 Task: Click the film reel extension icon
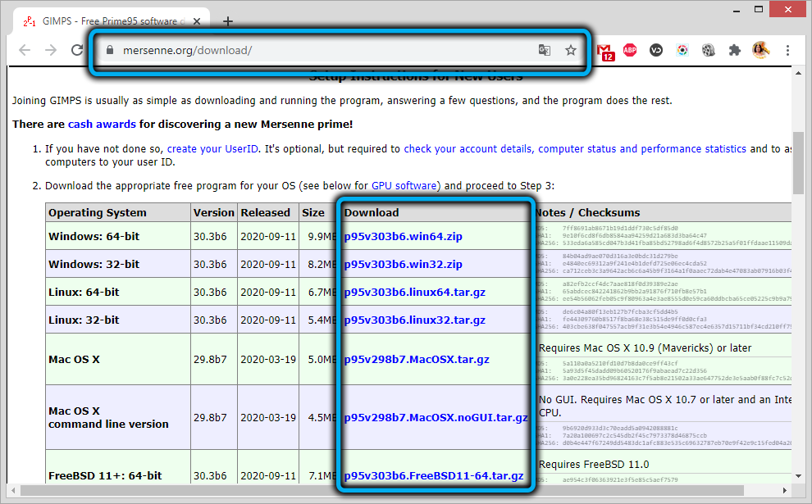pos(708,51)
